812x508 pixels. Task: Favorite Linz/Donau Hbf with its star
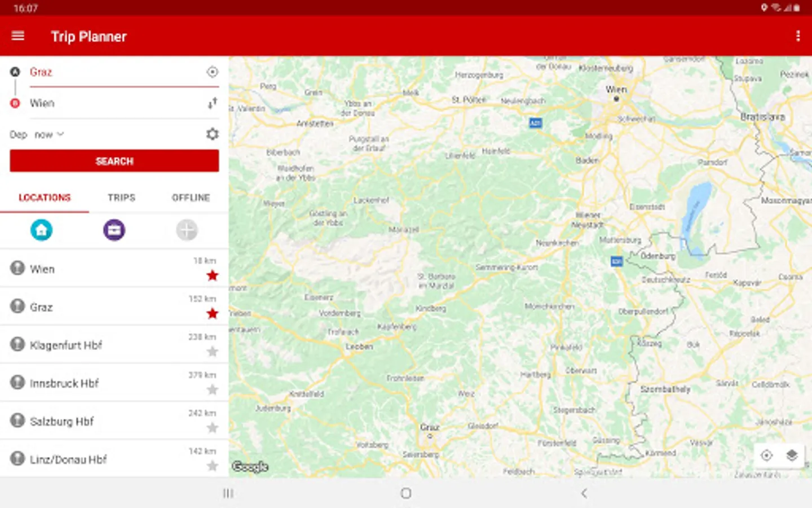pyautogui.click(x=212, y=466)
